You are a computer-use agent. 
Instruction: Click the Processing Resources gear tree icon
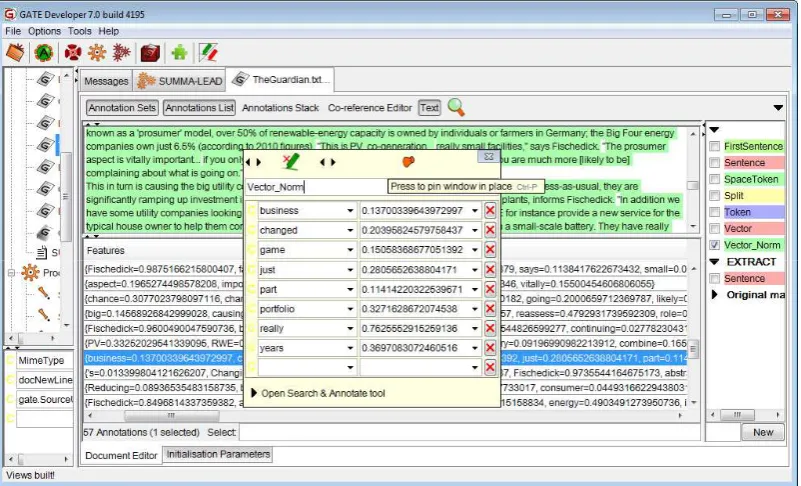pyautogui.click(x=30, y=272)
